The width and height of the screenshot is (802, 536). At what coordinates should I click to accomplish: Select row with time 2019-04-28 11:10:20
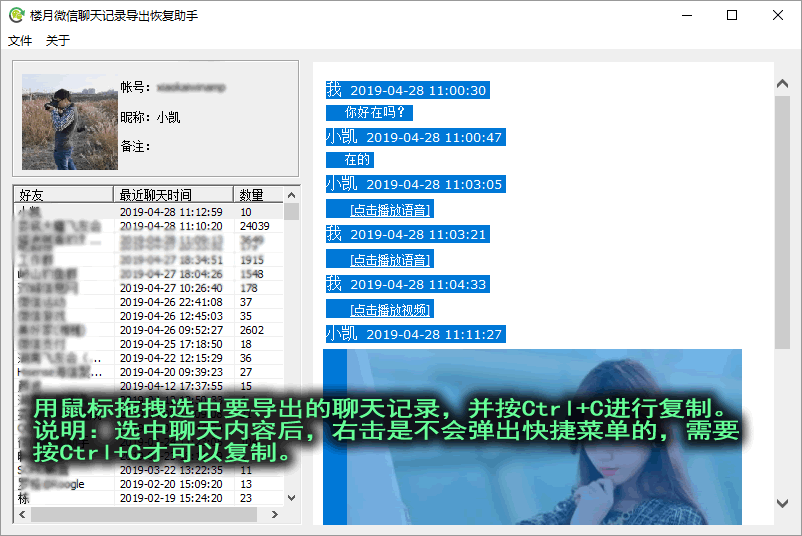click(148, 226)
